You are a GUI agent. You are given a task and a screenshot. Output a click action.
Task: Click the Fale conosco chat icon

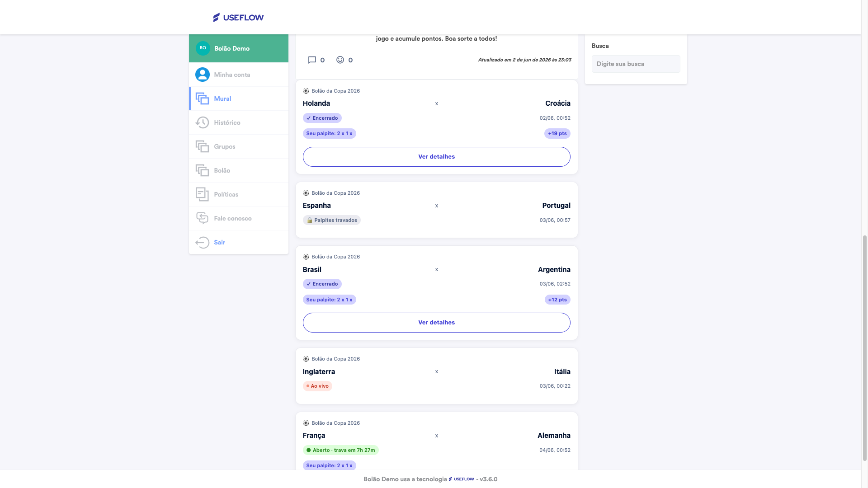click(x=203, y=218)
